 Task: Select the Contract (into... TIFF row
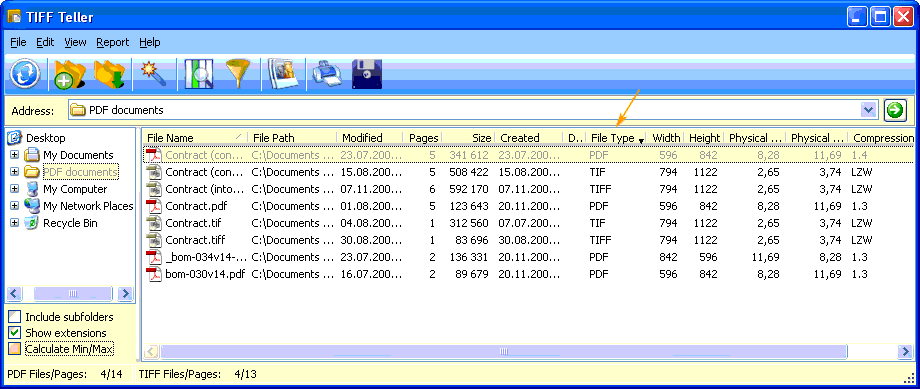click(x=529, y=190)
